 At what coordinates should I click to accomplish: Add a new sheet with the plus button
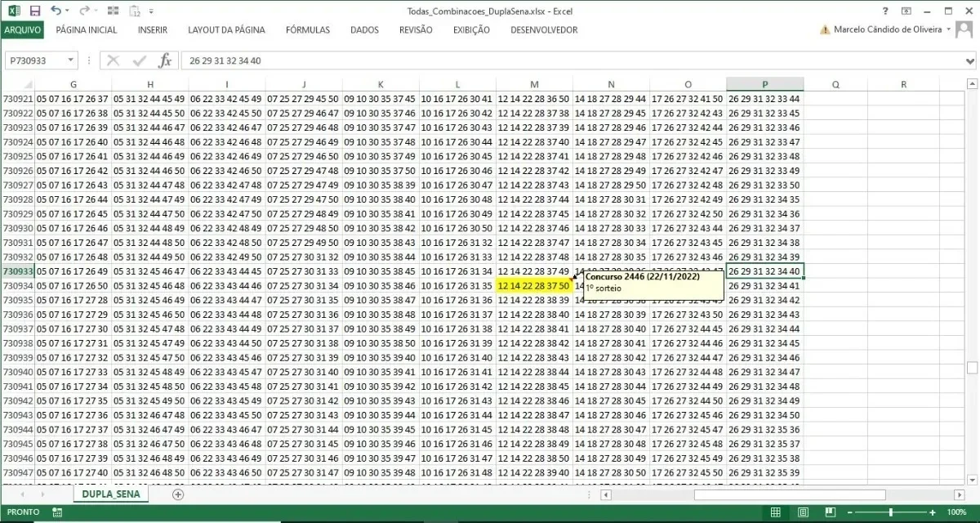pyautogui.click(x=178, y=494)
